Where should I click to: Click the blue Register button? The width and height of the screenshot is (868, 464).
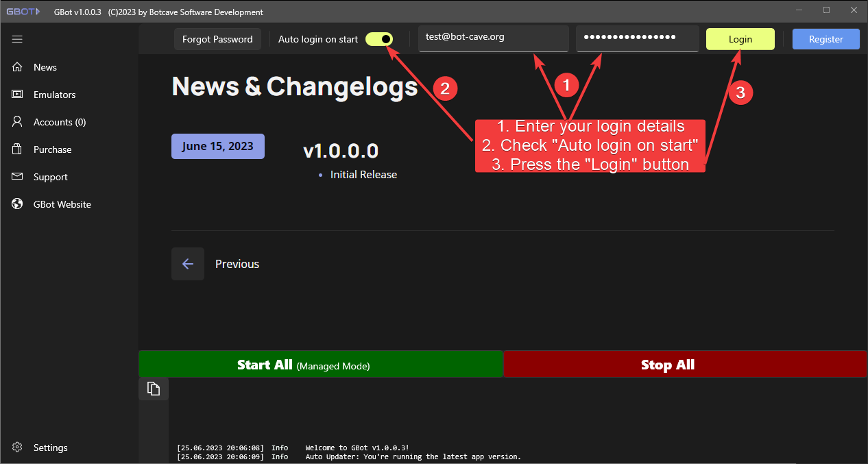coord(825,39)
